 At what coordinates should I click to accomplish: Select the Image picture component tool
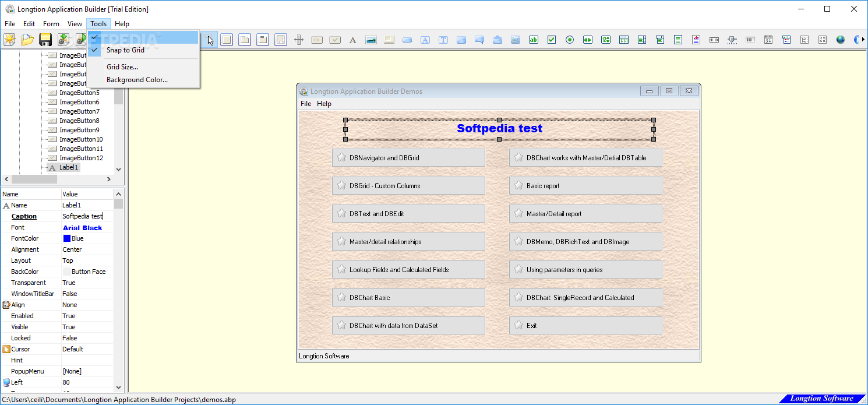[371, 40]
